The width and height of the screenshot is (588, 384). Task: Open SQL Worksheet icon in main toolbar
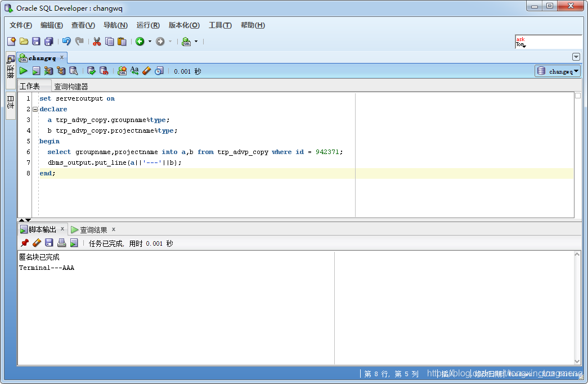click(186, 41)
